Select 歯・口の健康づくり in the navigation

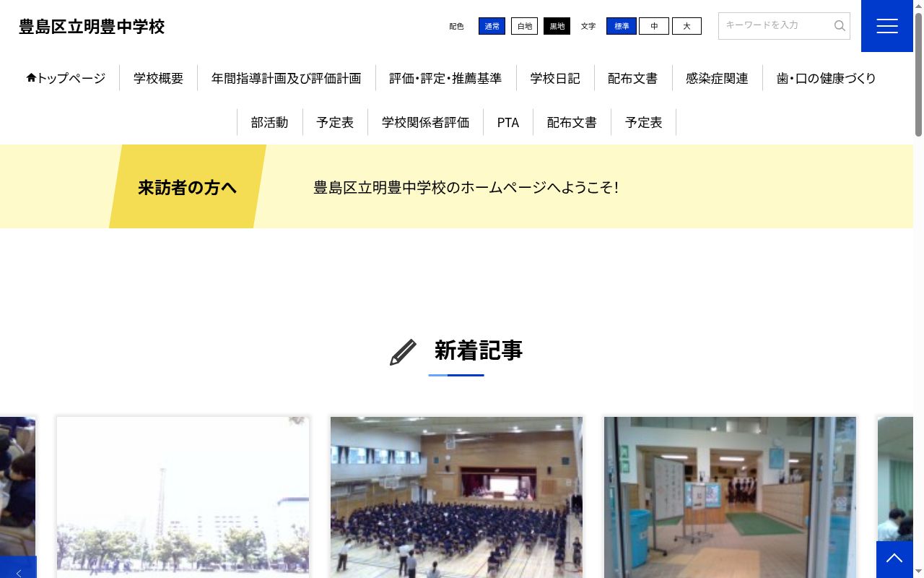click(x=827, y=78)
